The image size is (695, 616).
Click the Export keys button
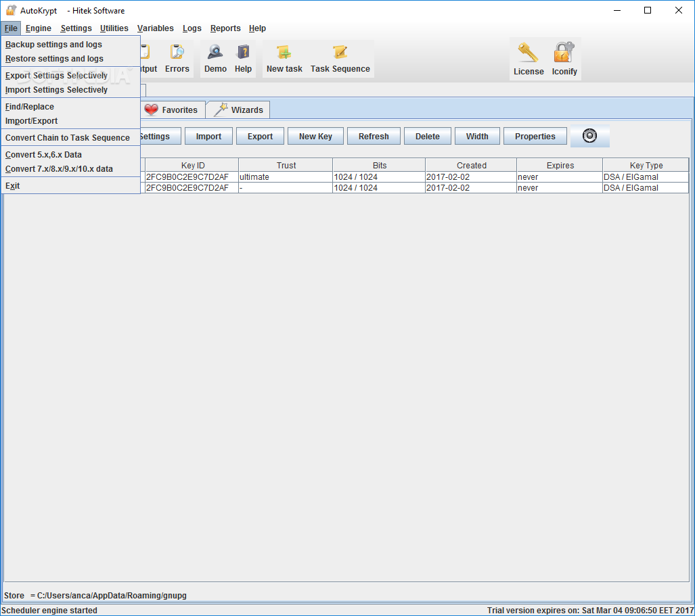260,137
